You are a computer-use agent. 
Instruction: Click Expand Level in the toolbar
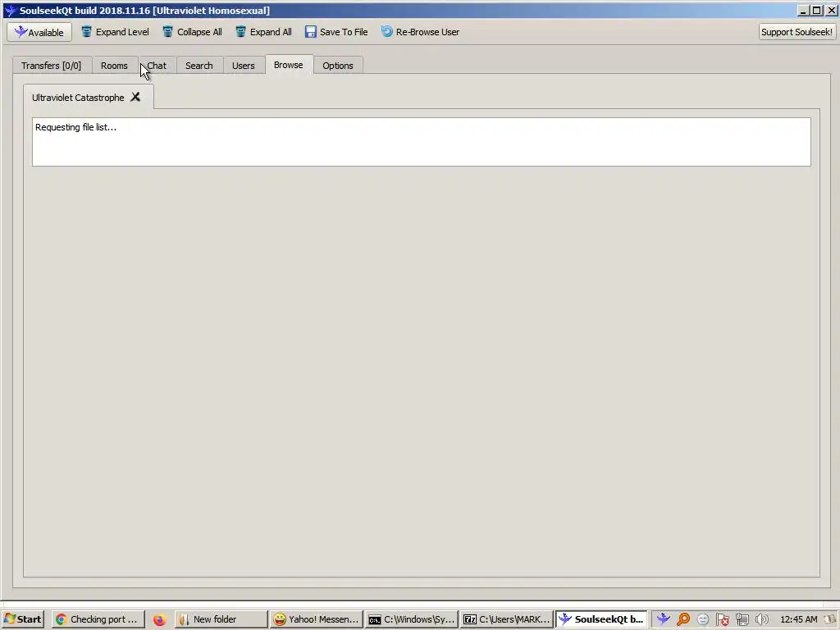[115, 32]
